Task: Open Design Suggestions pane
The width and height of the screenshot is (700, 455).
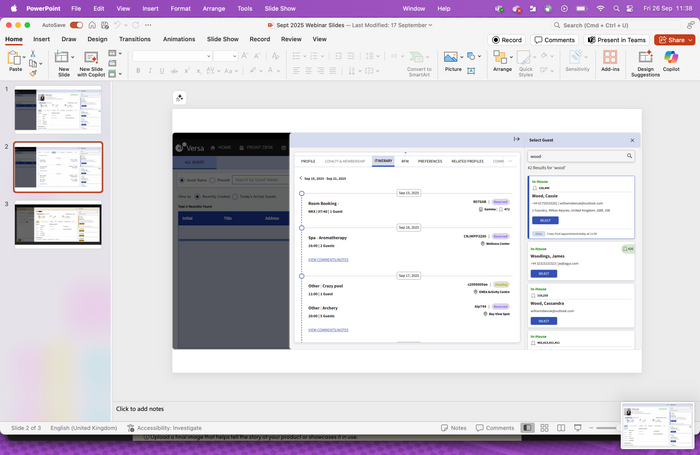Action: coord(646,59)
